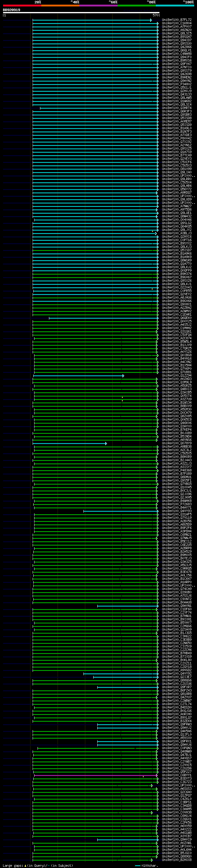Select the UniRef100_P34802 label
Image resolution: width=197 pixels, height=868 pixels.
[x=177, y=85]
